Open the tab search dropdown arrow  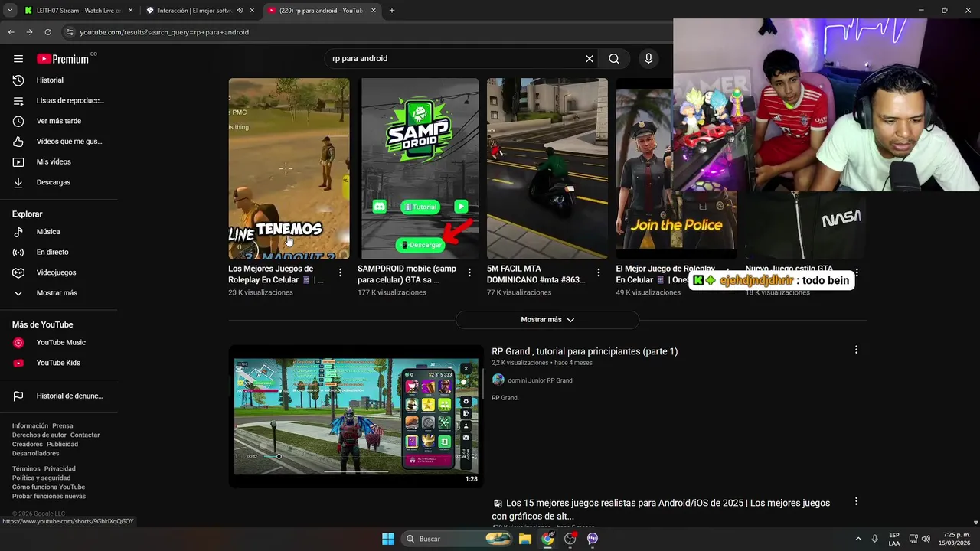pyautogui.click(x=10, y=11)
